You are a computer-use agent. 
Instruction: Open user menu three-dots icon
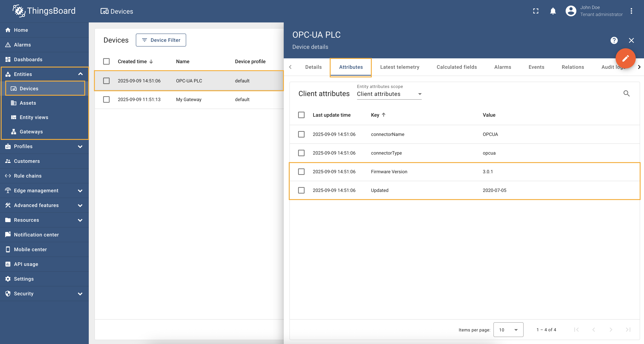(x=631, y=11)
